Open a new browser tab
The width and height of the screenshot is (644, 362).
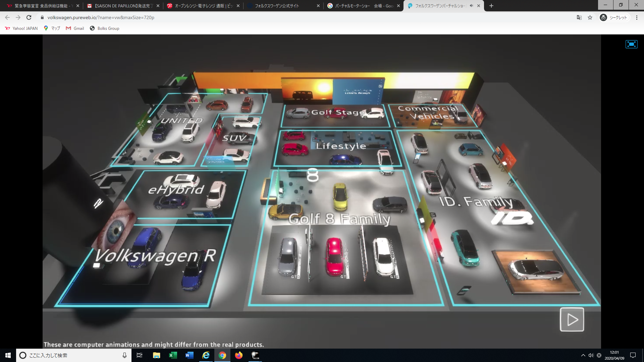point(491,6)
